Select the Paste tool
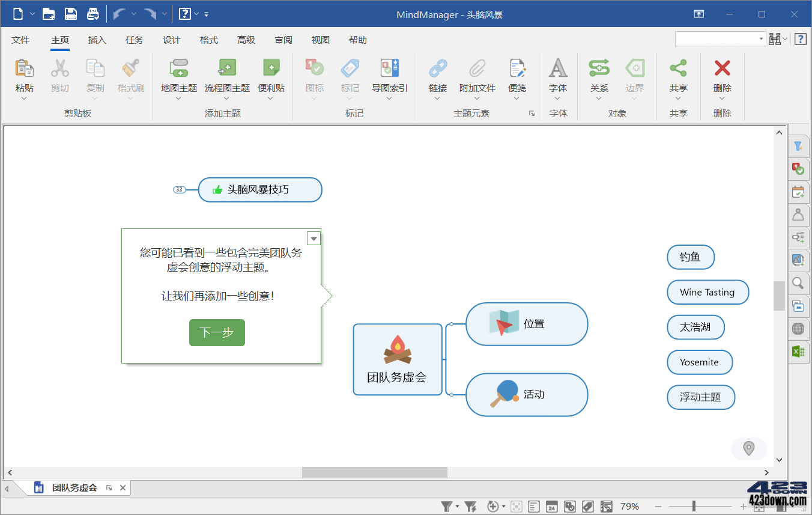Screen dimensions: 812x515 pyautogui.click(x=25, y=78)
